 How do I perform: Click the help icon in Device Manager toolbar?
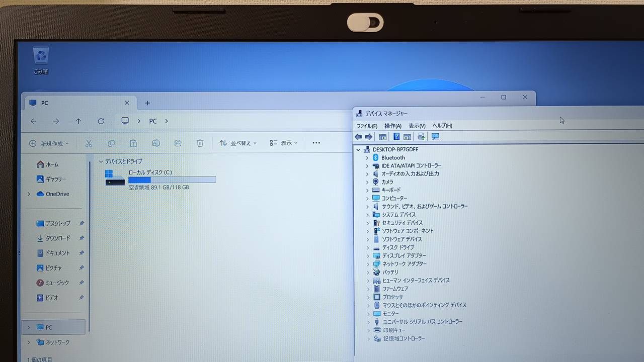[x=396, y=137]
